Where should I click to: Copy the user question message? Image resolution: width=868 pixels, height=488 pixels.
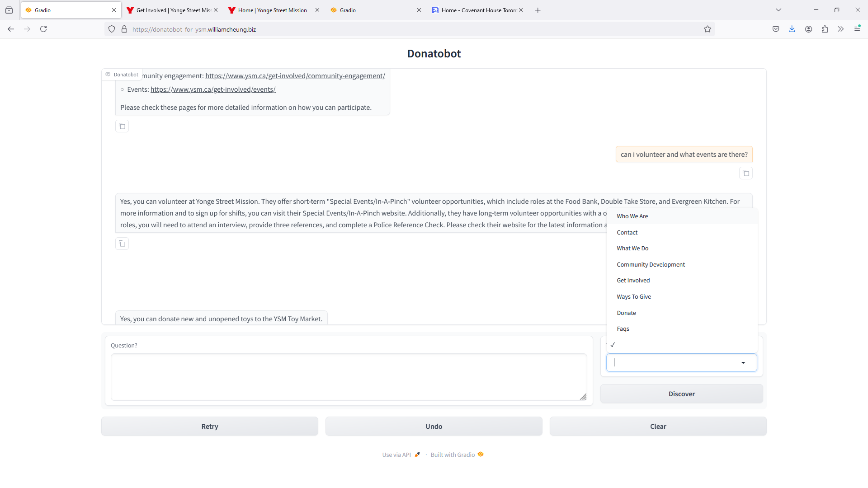pyautogui.click(x=746, y=174)
